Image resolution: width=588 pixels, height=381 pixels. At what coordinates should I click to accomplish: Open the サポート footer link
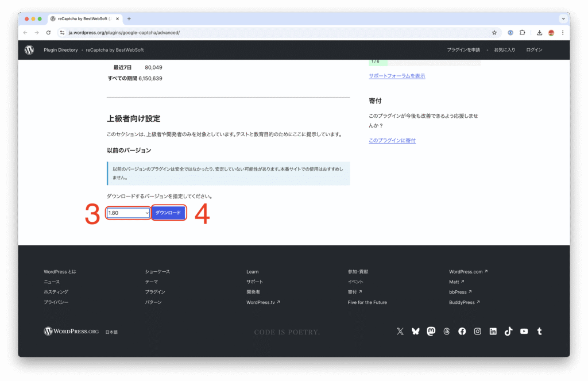[254, 282]
